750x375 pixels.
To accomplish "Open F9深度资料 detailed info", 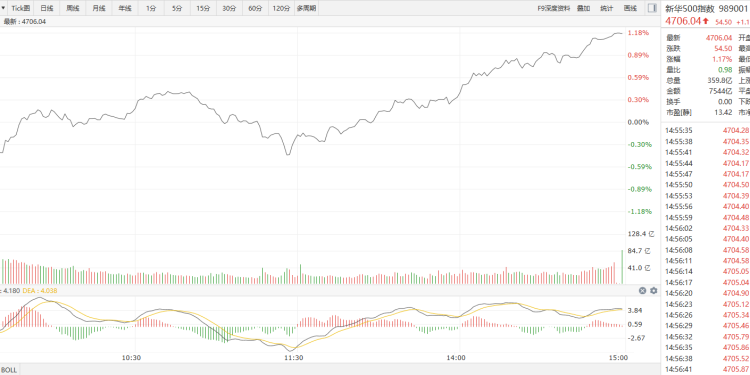I will (x=553, y=8).
